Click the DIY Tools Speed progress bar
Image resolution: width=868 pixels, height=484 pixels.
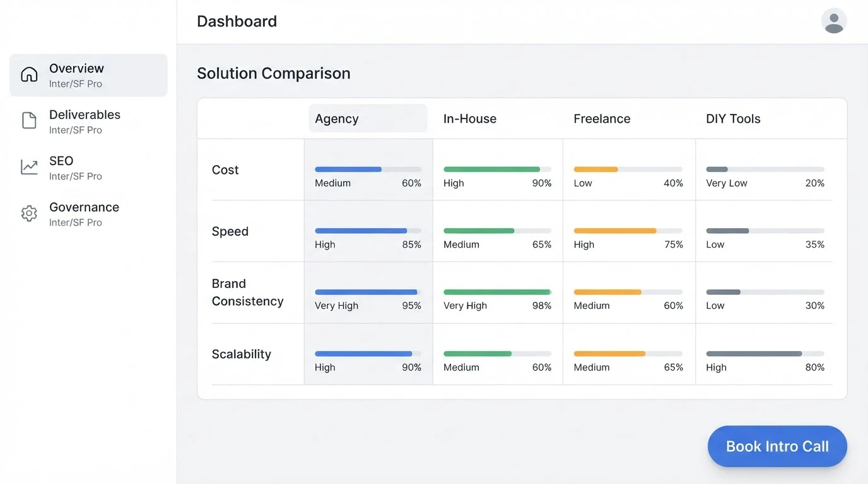765,231
